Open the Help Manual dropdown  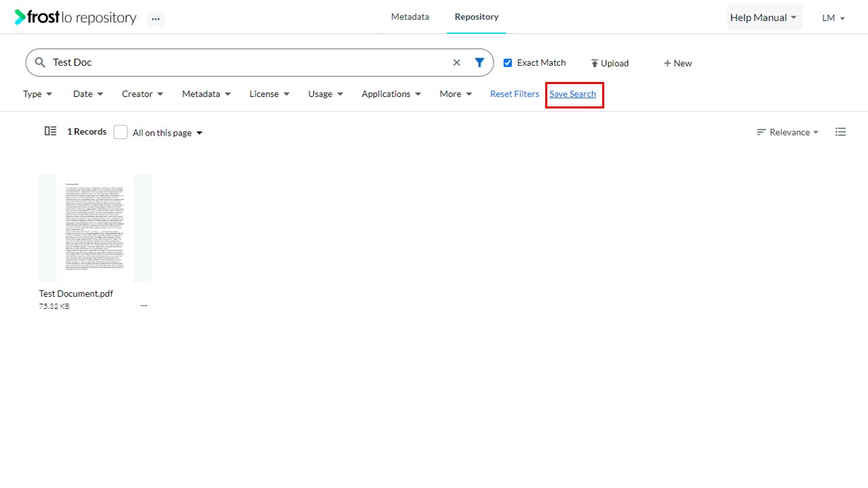[x=764, y=18]
